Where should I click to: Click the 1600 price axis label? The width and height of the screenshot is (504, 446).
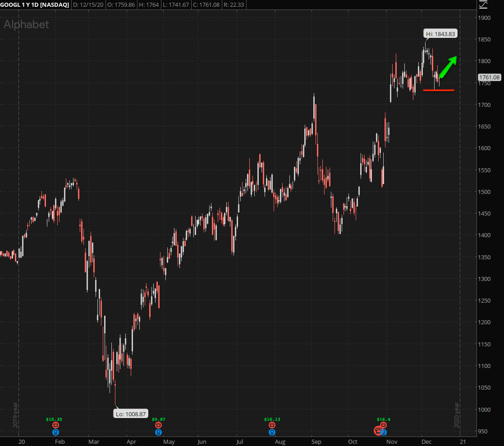(x=484, y=148)
